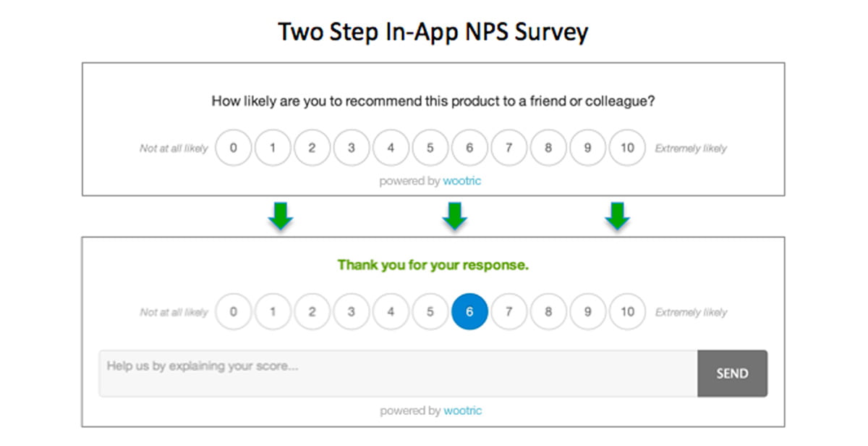Change the response to 9 in the bottom survey
This screenshot has width=868, height=446.
pyautogui.click(x=588, y=312)
